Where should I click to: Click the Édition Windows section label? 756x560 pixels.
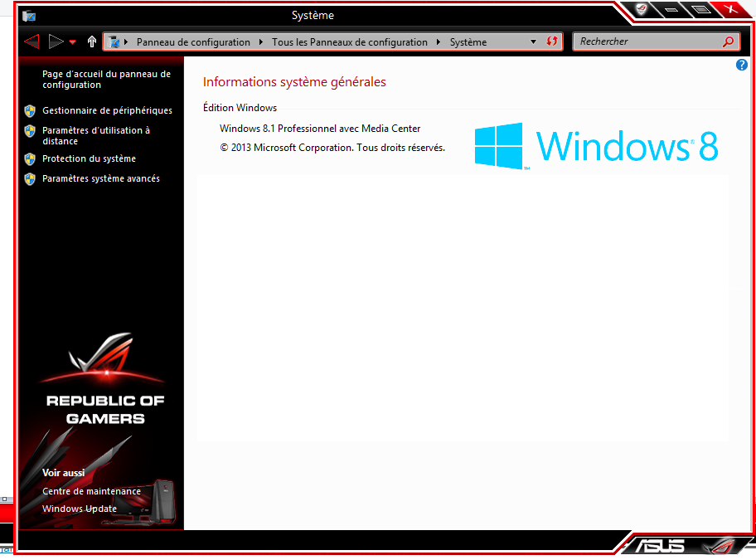point(240,108)
